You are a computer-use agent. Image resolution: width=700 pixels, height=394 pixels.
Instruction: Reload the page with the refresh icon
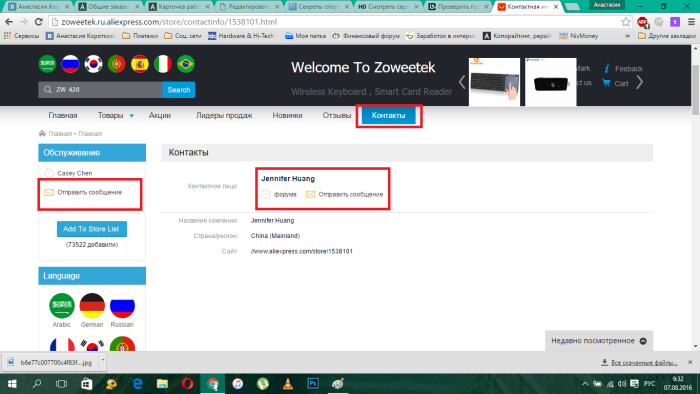39,22
